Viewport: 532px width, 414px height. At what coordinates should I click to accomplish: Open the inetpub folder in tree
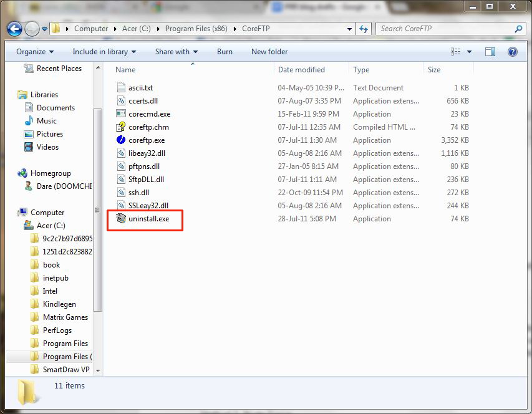[56, 278]
